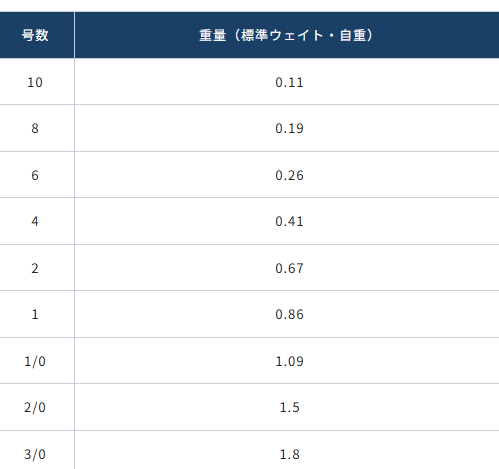Select the 1/0 size cell
Viewport: 499px width, 469px height.
[35, 361]
